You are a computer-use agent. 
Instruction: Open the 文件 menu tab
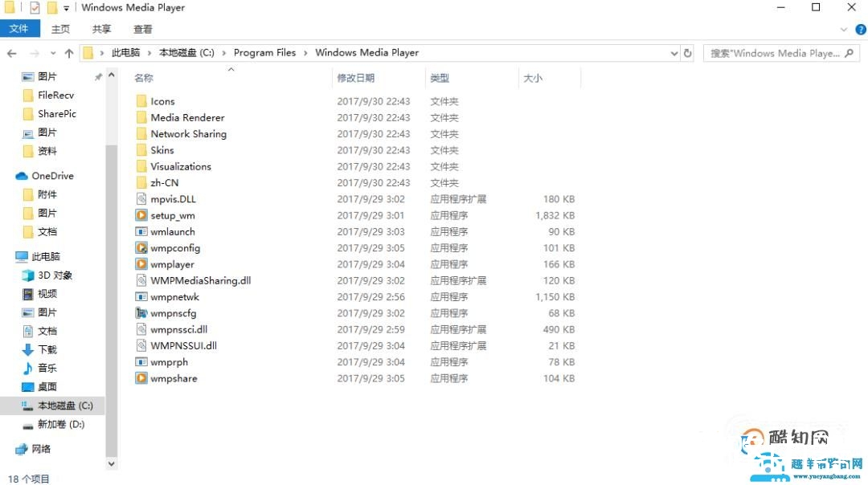pos(19,29)
